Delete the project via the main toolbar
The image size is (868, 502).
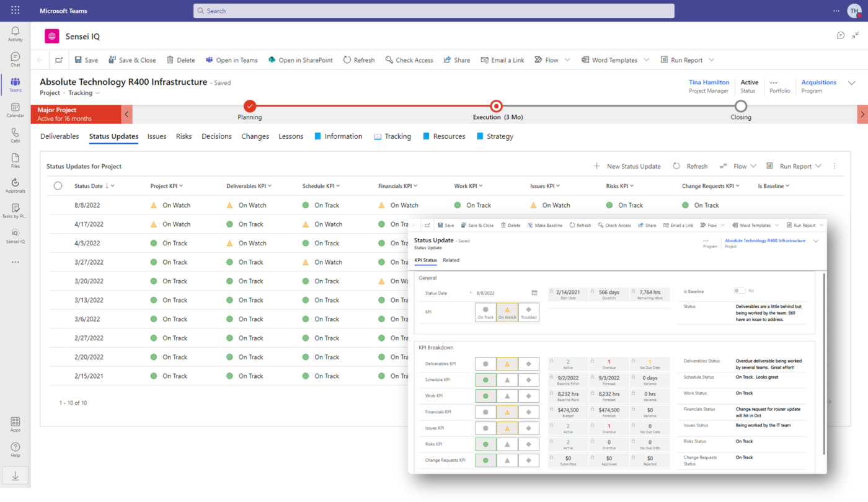click(x=180, y=60)
